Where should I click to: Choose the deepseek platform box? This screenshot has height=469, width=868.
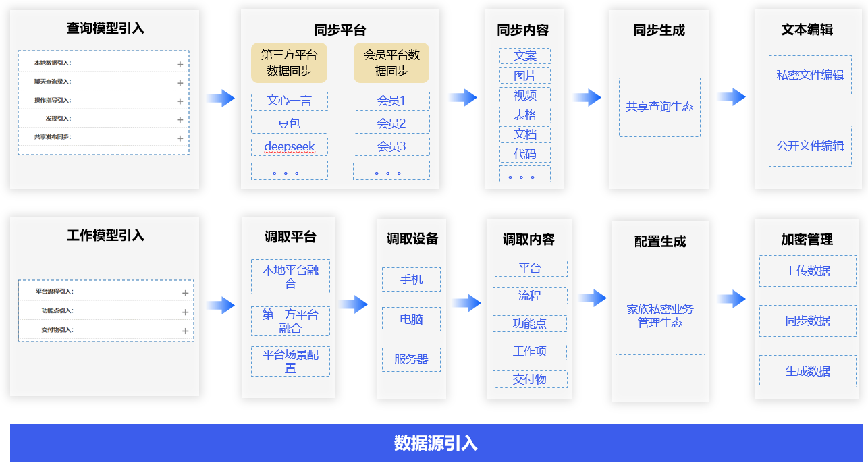point(289,147)
